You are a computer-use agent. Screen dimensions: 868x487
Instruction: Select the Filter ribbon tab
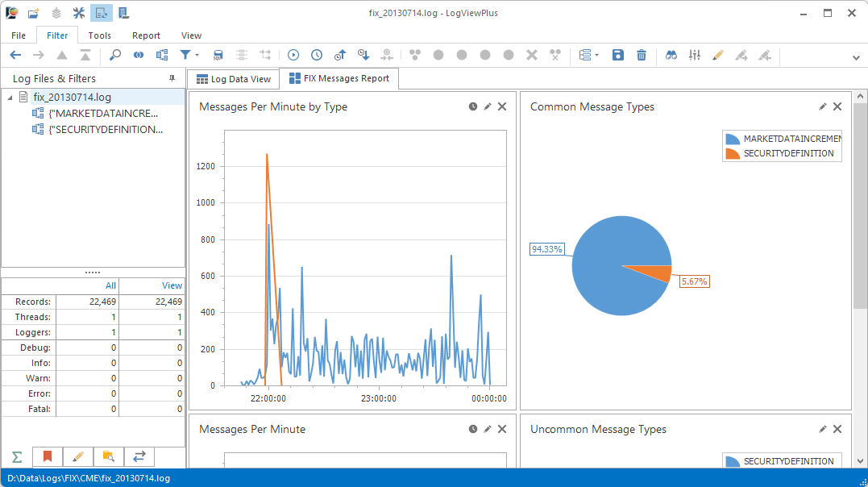click(57, 35)
